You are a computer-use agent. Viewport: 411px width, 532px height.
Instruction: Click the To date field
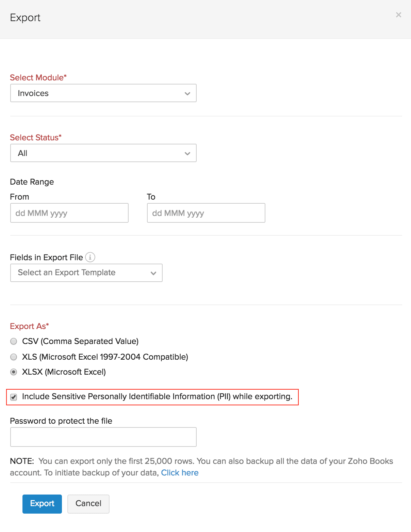[x=206, y=213]
